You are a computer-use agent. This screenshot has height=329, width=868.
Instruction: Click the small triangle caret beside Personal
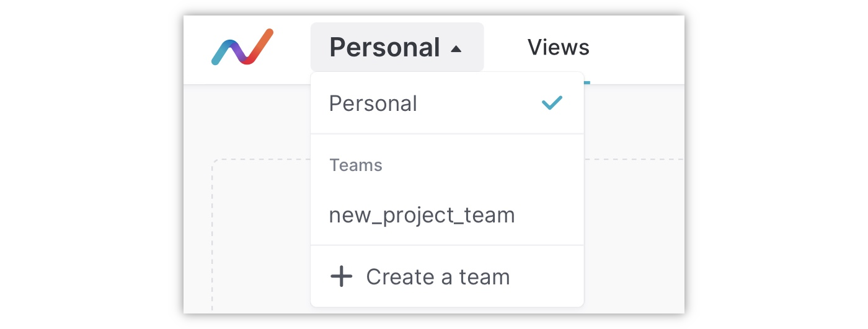point(456,48)
